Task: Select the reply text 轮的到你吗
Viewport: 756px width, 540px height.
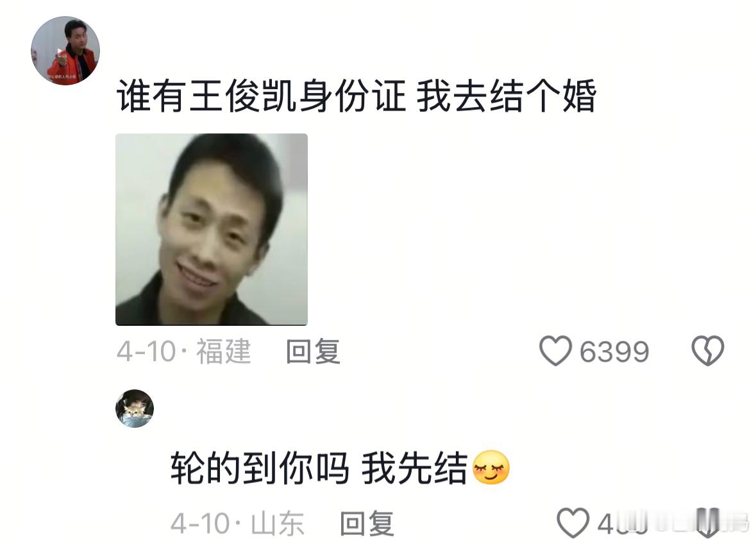Action: point(260,468)
